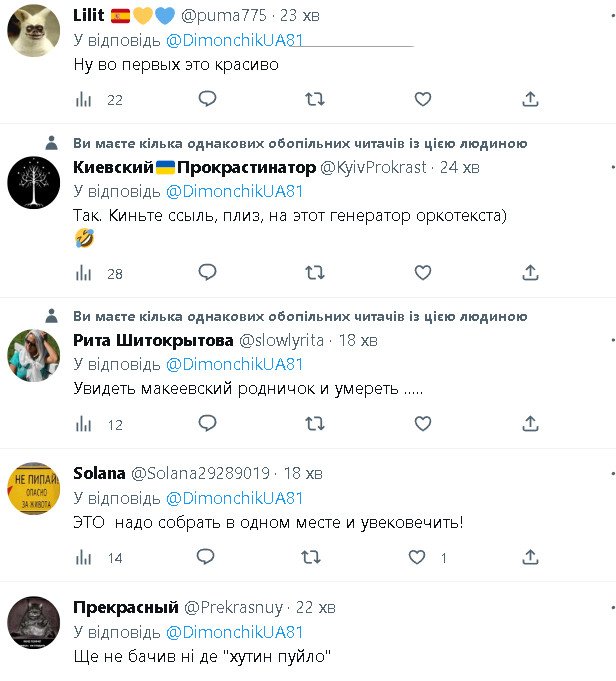View analytics on Рита Шитокрытова's reply
Viewport: 616px width, 681px height.
(x=85, y=424)
